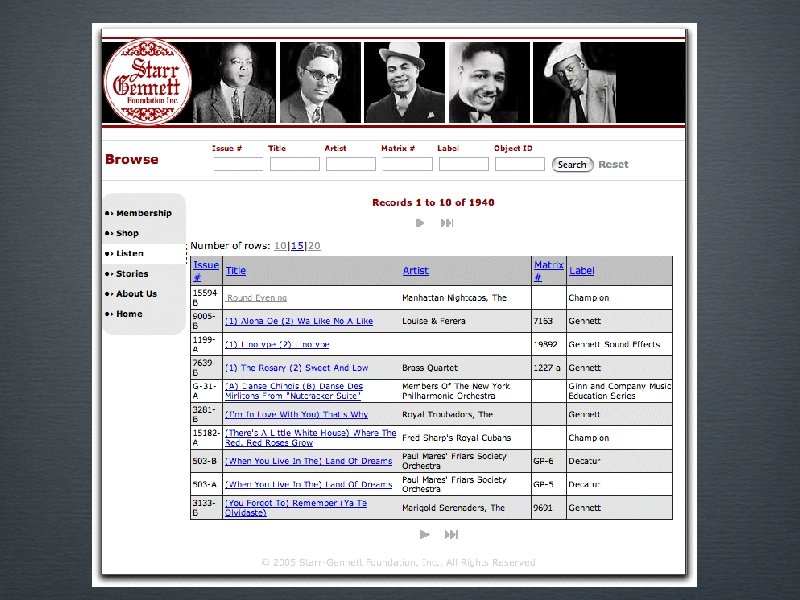Sort by Issue # column header
The height and width of the screenshot is (600, 800).
tap(206, 271)
